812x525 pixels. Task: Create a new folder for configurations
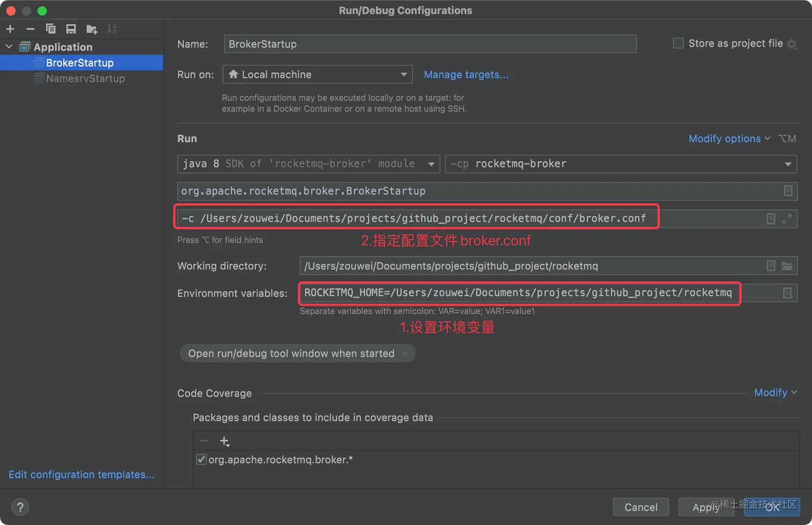(91, 29)
